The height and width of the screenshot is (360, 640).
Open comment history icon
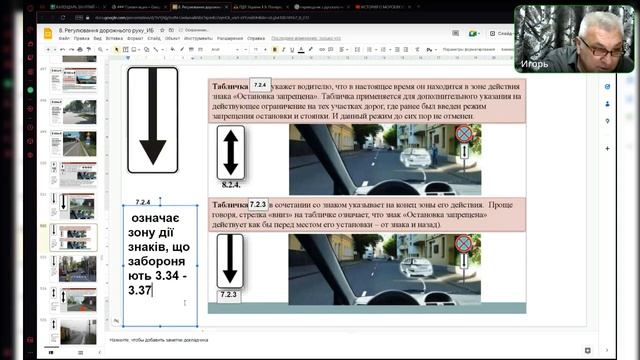click(456, 33)
